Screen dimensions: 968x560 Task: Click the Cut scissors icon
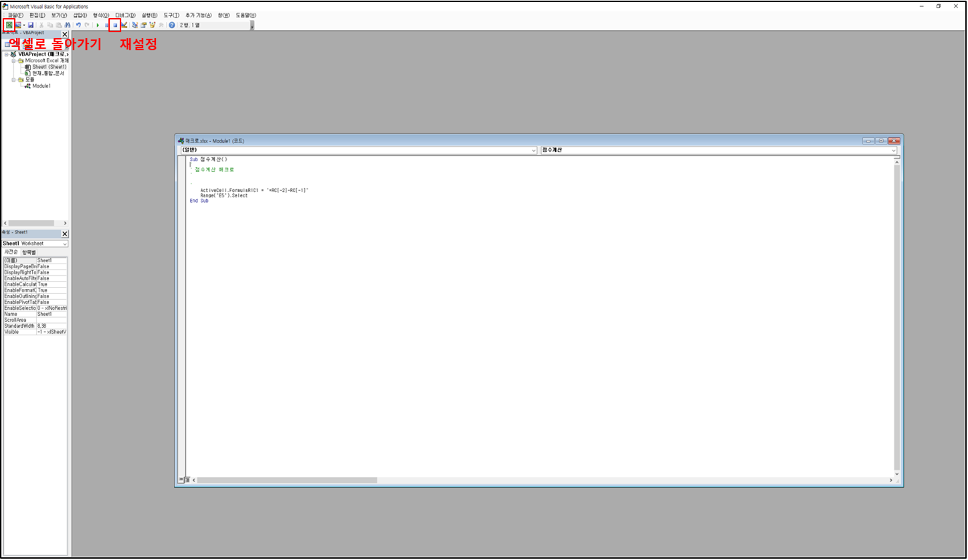[x=41, y=25]
